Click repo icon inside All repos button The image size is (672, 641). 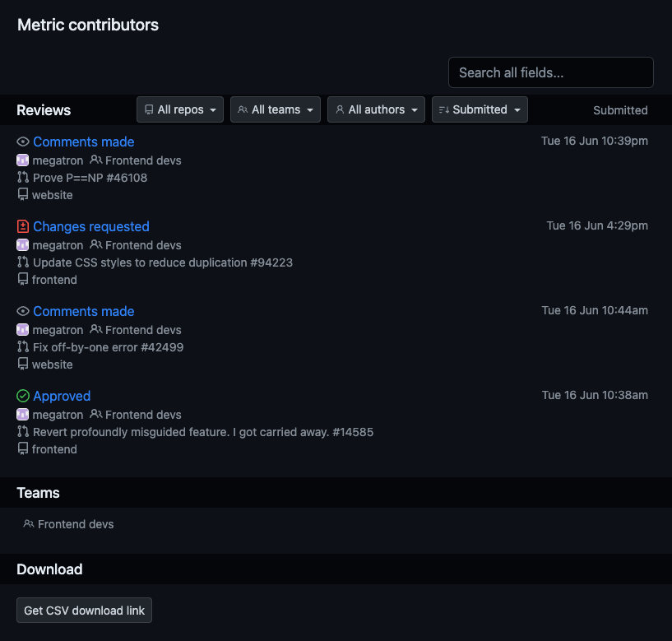click(149, 109)
